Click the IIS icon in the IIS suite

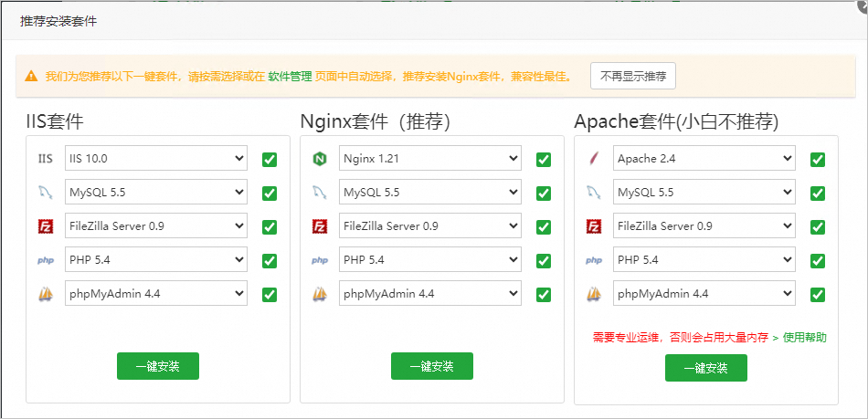pyautogui.click(x=45, y=159)
